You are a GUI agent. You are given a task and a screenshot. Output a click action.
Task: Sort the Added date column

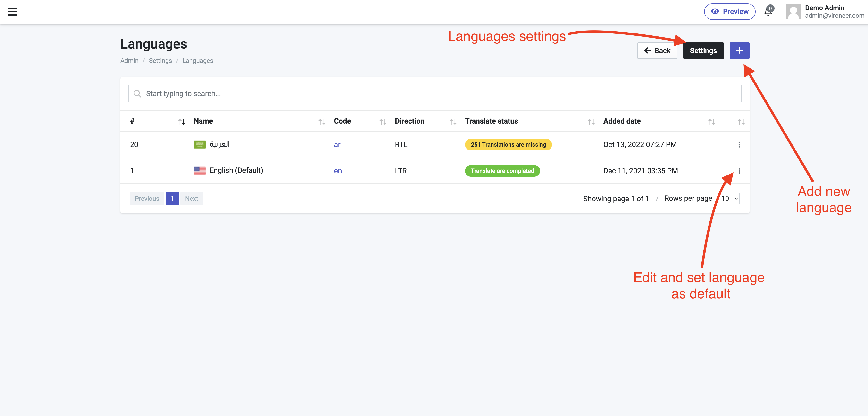(711, 122)
